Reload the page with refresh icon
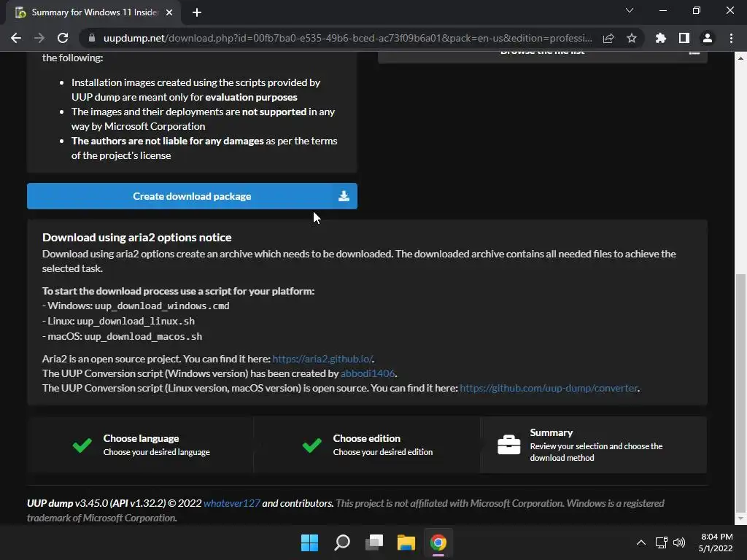 coord(63,38)
